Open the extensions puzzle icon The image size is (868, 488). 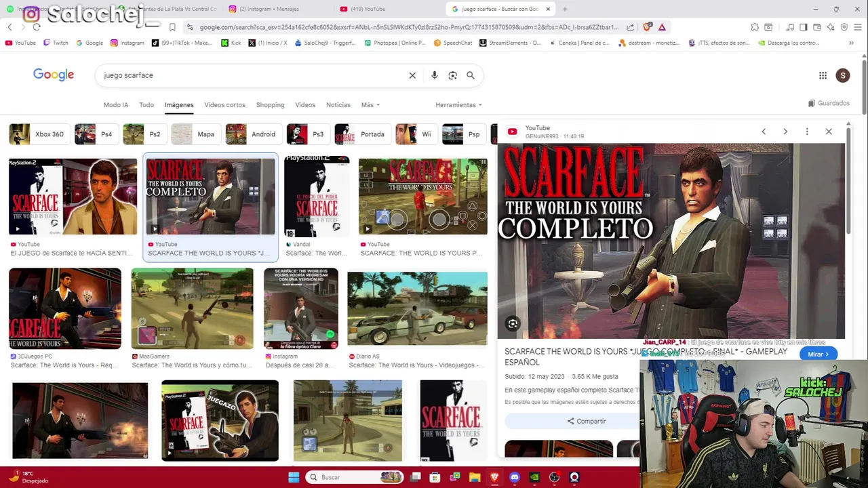[x=755, y=27]
